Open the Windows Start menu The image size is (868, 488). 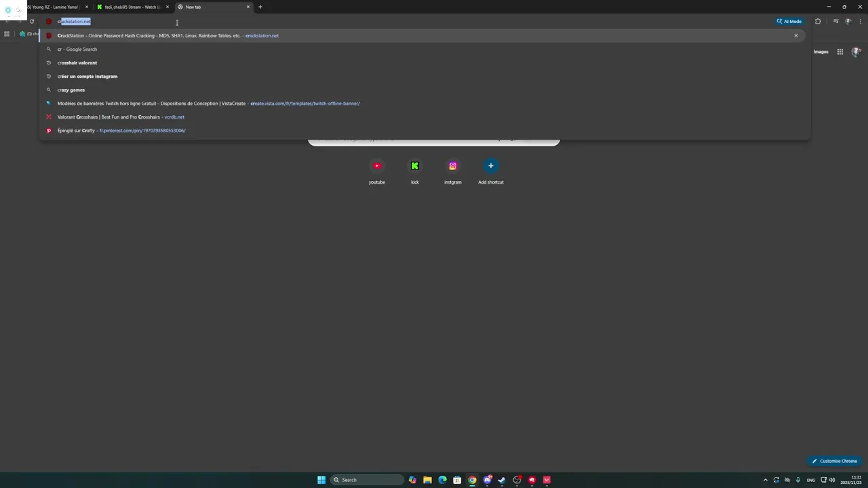click(x=321, y=480)
